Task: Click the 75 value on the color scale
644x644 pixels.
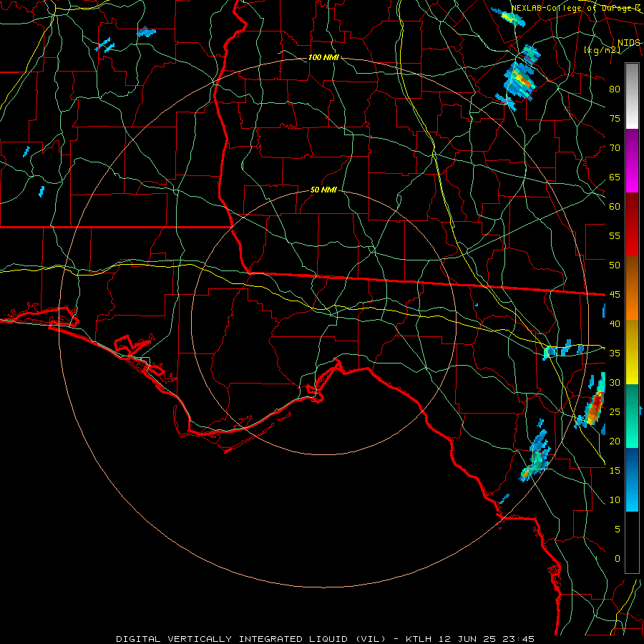Action: point(615,118)
